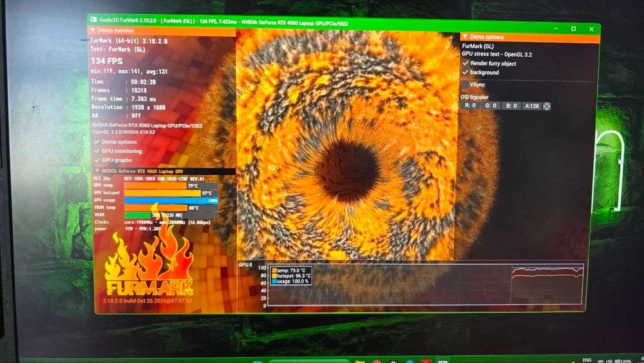Click the GPU usage blue bar
This screenshot has width=644, height=363.
[x=171, y=201]
